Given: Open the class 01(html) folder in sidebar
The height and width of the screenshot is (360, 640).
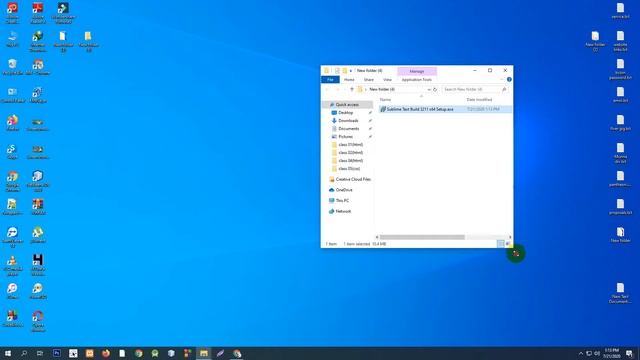Looking at the screenshot, I should pos(350,144).
